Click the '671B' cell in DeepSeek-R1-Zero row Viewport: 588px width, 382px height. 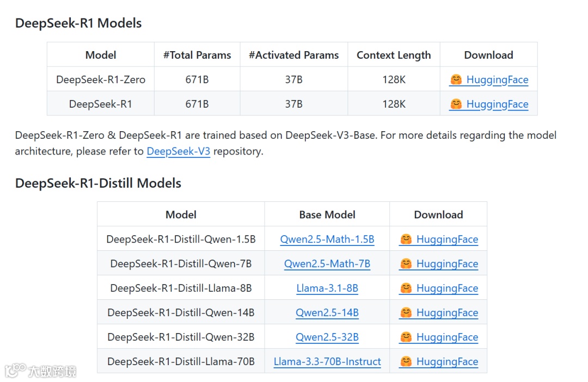point(197,79)
